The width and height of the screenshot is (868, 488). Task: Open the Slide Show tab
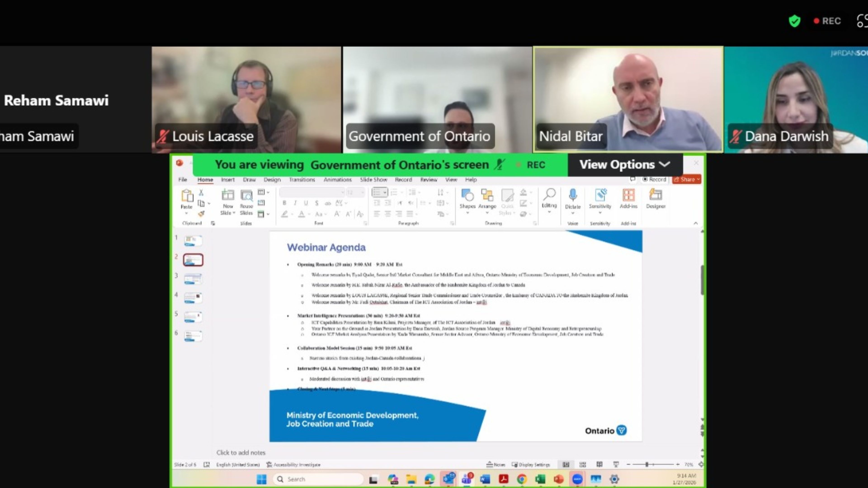[x=373, y=180]
